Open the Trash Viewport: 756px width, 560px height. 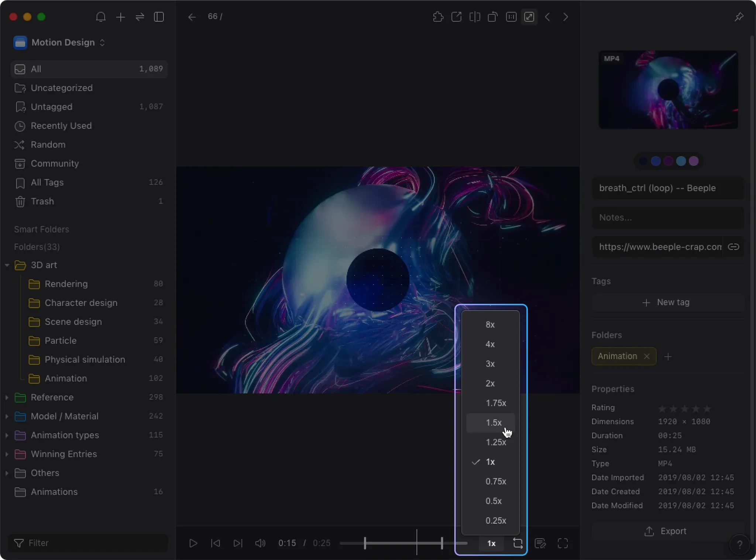click(89, 201)
